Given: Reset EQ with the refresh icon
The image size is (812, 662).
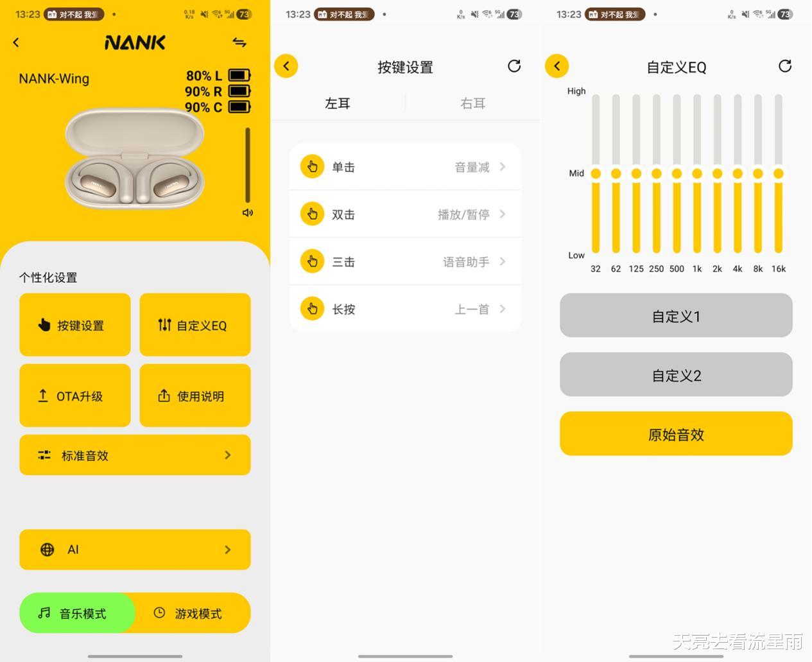Looking at the screenshot, I should point(785,66).
